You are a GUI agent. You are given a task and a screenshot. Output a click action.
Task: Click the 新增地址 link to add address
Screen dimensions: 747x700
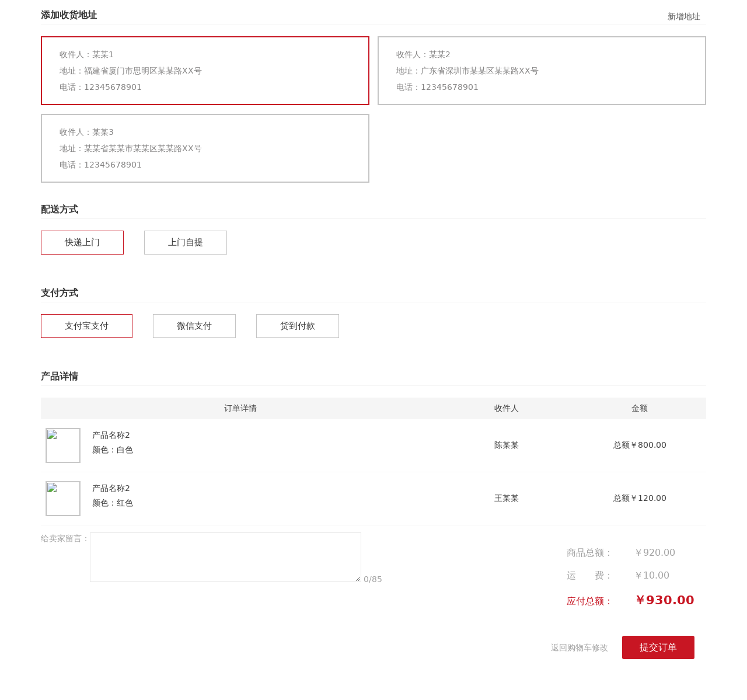(683, 17)
